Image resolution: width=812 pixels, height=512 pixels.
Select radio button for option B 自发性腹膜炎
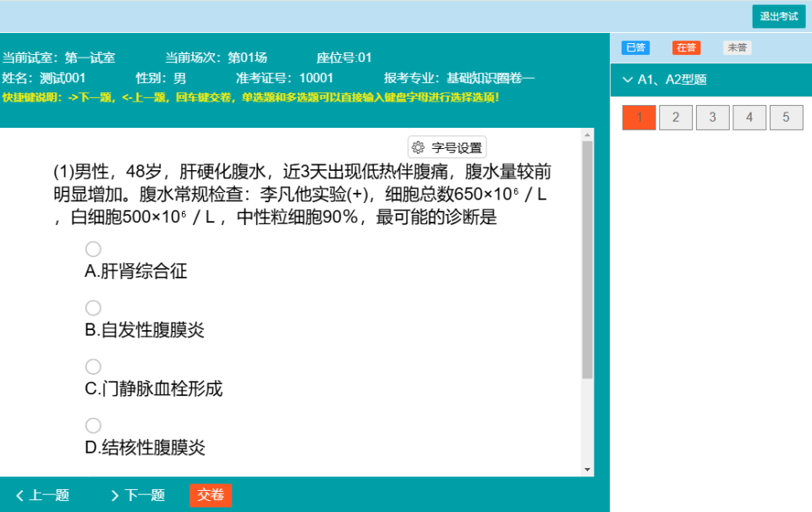[x=93, y=307]
